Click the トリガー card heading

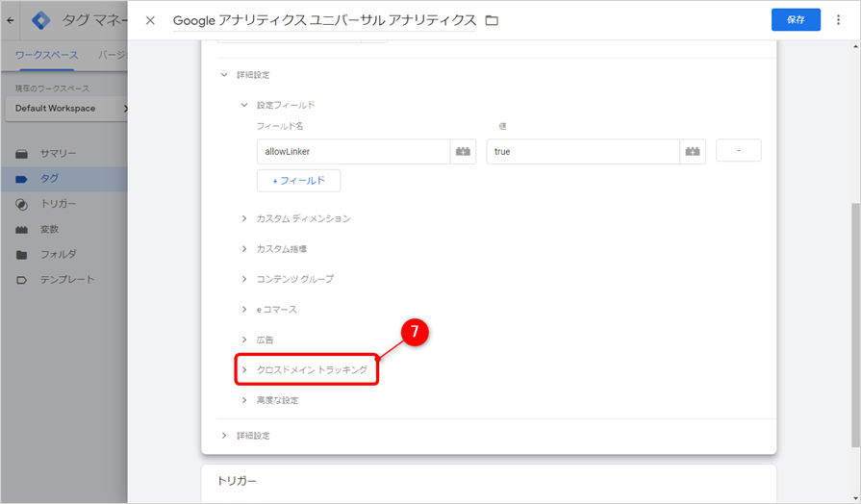point(237,481)
